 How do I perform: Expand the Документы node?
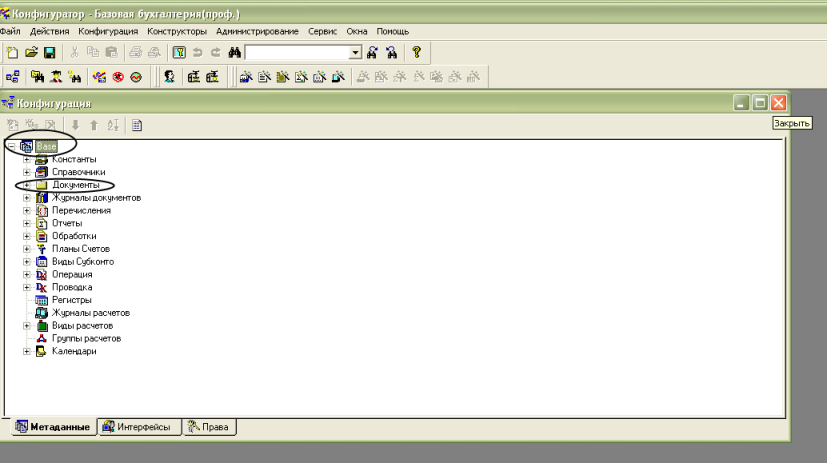coord(26,185)
